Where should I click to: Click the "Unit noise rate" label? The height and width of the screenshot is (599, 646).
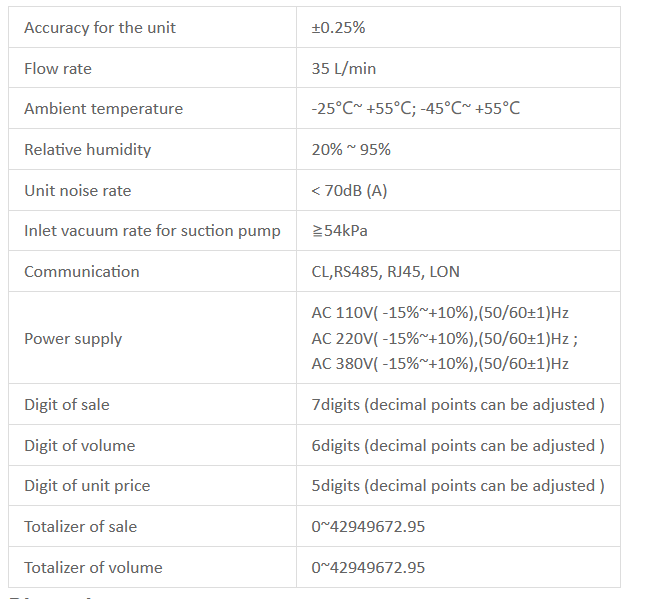coord(78,191)
